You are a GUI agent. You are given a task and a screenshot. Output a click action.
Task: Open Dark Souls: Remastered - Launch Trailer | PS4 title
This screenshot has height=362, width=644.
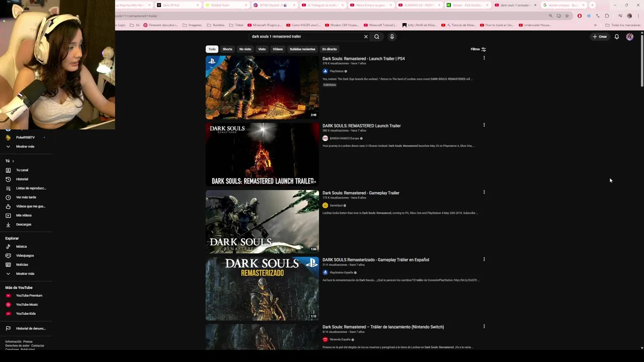click(363, 59)
